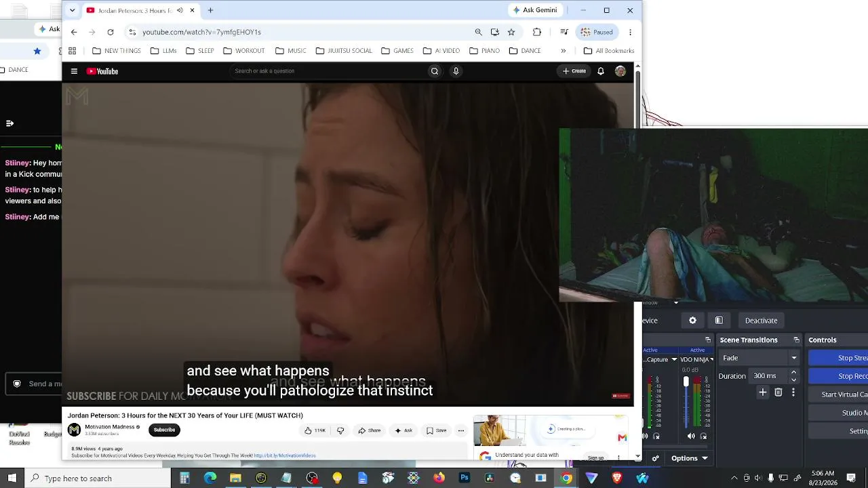The height and width of the screenshot is (488, 868).
Task: Open transition properties three-dot menu
Action: [x=793, y=392]
